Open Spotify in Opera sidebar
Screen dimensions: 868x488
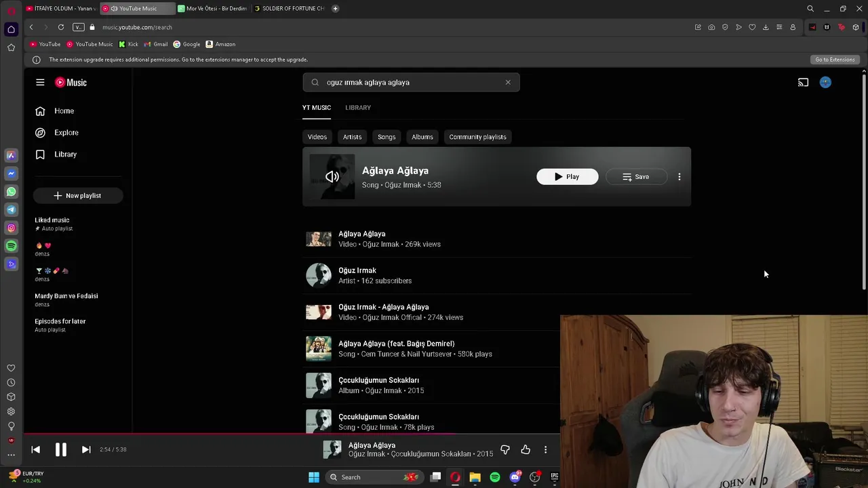coord(11,246)
